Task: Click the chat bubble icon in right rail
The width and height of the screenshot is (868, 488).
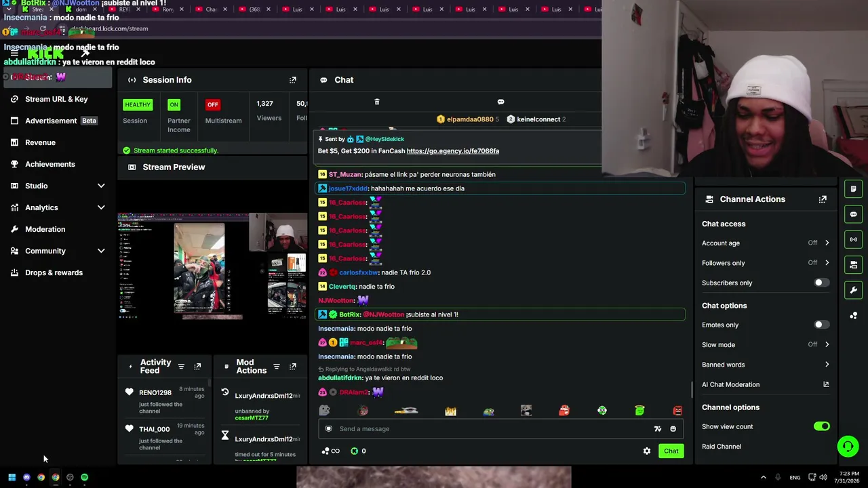Action: point(853,214)
